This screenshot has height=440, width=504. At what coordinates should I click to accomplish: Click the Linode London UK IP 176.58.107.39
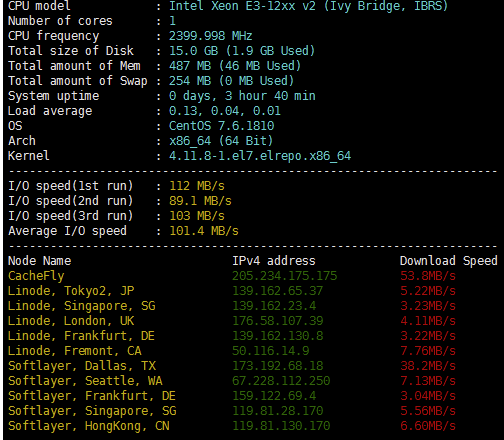tap(278, 321)
